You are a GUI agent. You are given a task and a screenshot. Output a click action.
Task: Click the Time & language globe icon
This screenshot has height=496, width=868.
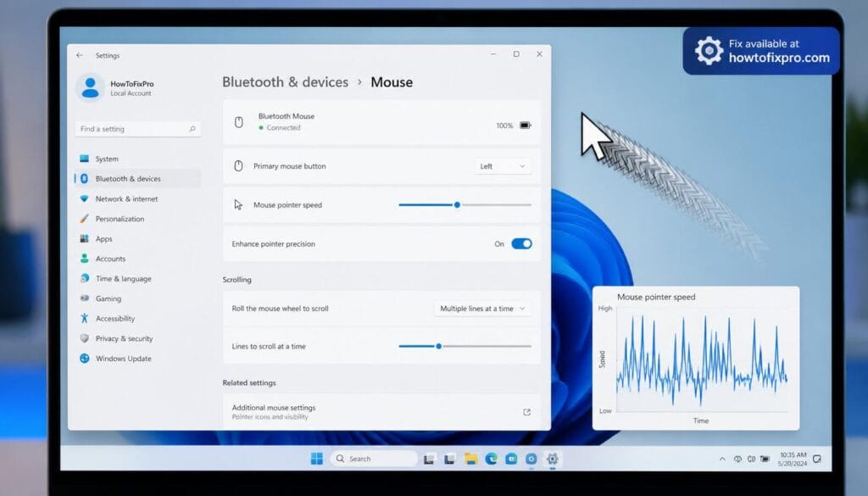84,278
